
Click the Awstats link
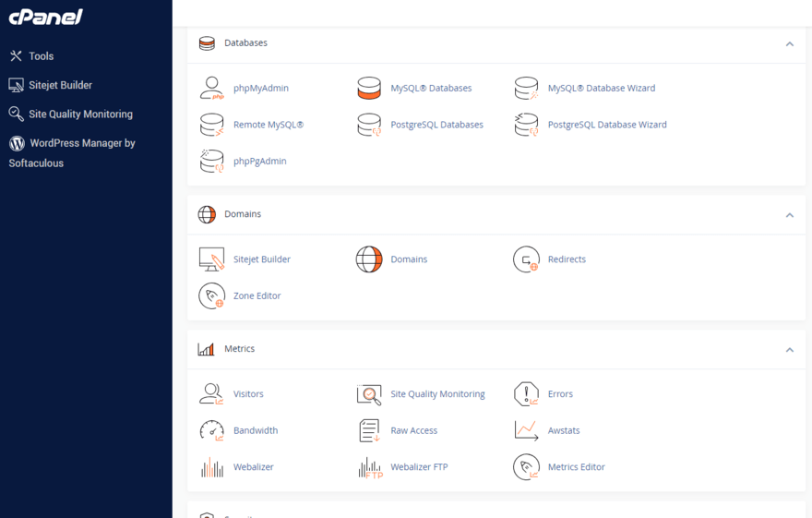point(564,430)
